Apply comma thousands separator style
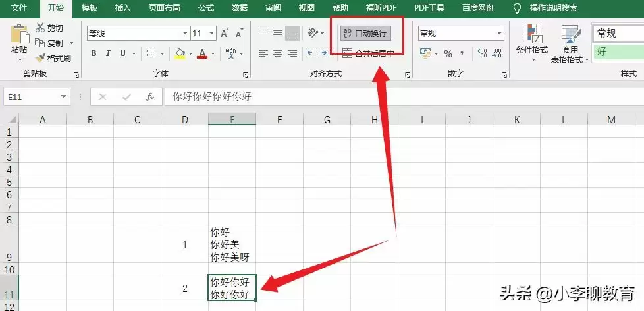Image resolution: width=644 pixels, height=311 pixels. pyautogui.click(x=462, y=53)
